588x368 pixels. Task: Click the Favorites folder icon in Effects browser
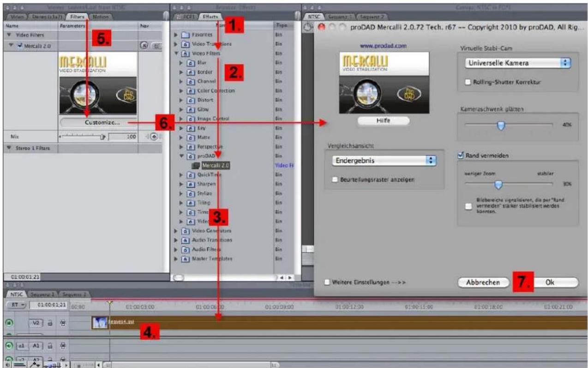185,35
